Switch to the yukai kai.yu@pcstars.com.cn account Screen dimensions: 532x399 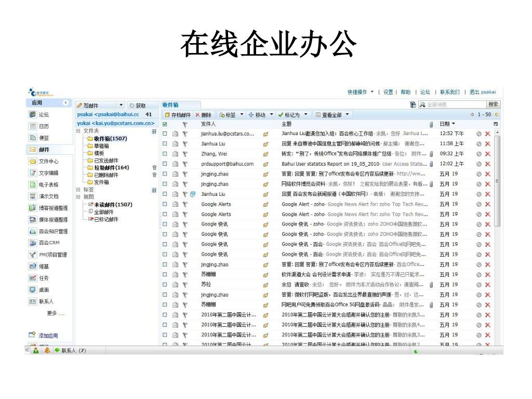tap(115, 123)
